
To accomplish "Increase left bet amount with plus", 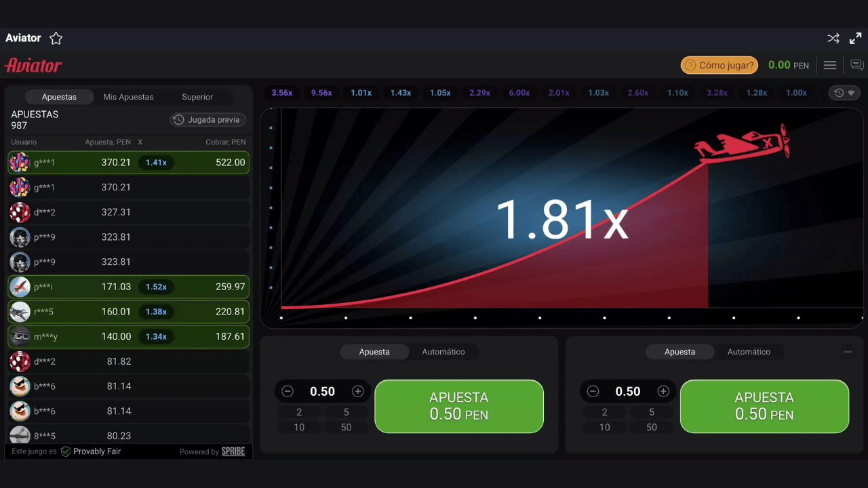I will pos(358,391).
